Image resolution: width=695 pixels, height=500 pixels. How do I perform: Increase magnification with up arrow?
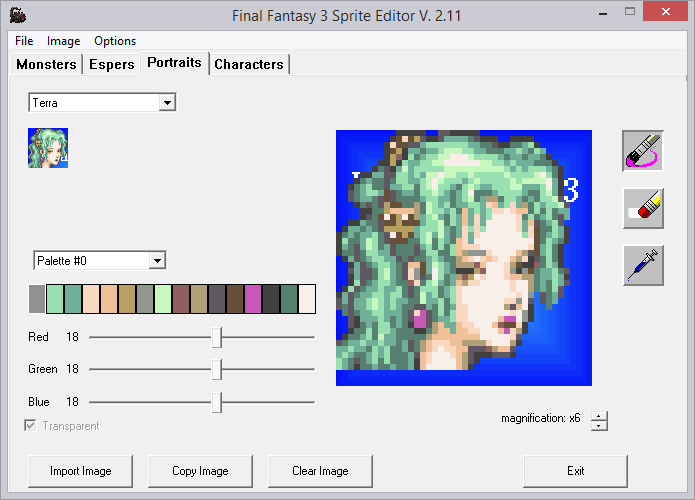(599, 416)
